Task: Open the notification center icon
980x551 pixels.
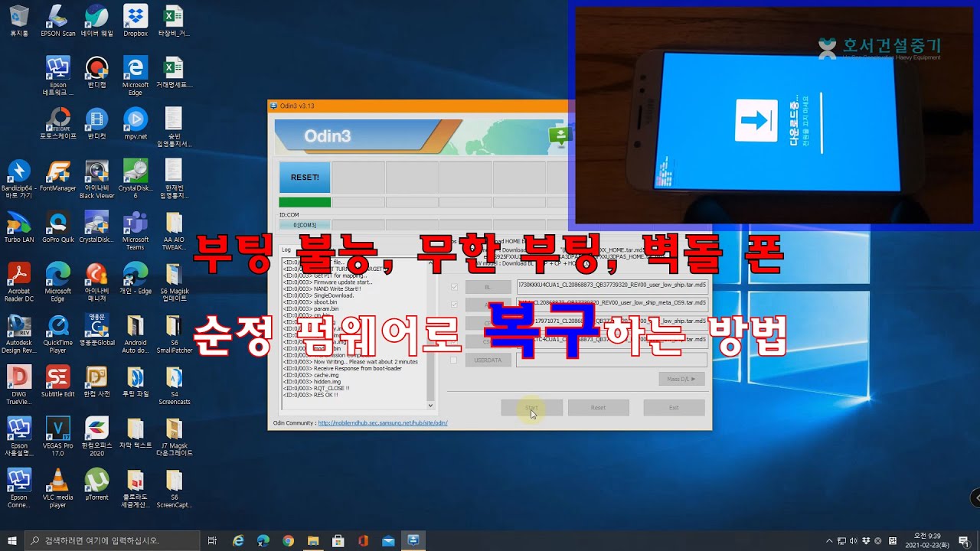Action: point(963,540)
